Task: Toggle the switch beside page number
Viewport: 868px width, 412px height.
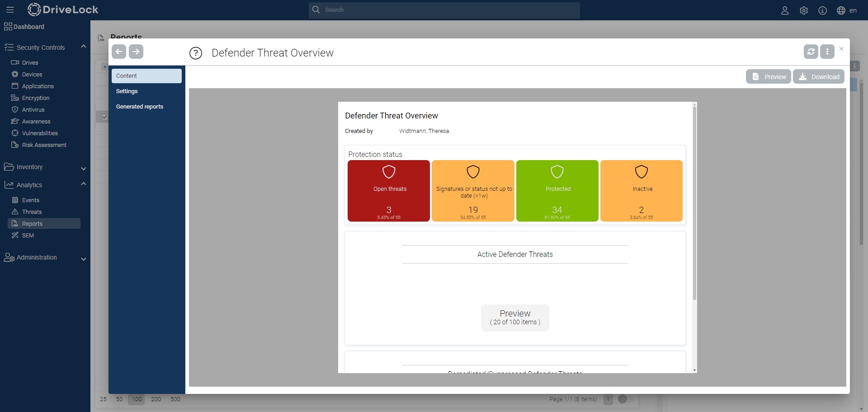Action: (x=626, y=399)
